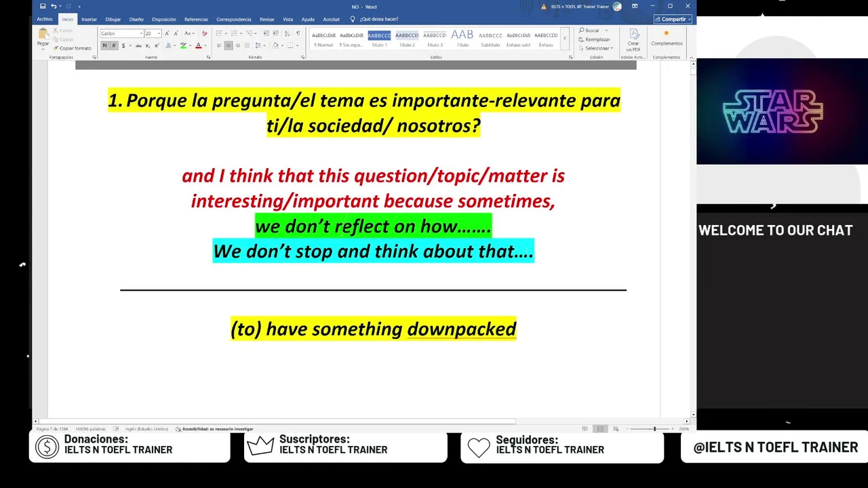Sort text with the A-Z sort icon

[287, 33]
